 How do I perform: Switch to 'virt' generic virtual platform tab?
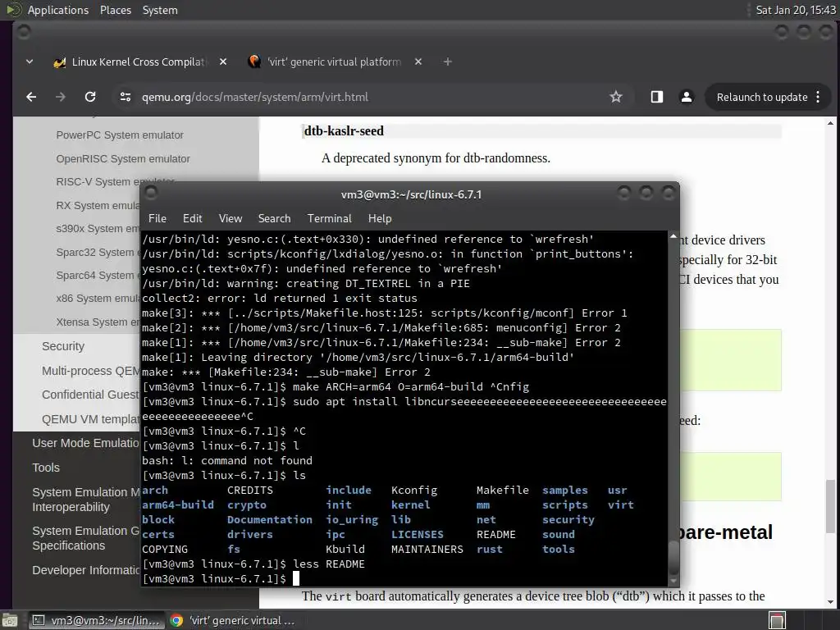pyautogui.click(x=334, y=62)
